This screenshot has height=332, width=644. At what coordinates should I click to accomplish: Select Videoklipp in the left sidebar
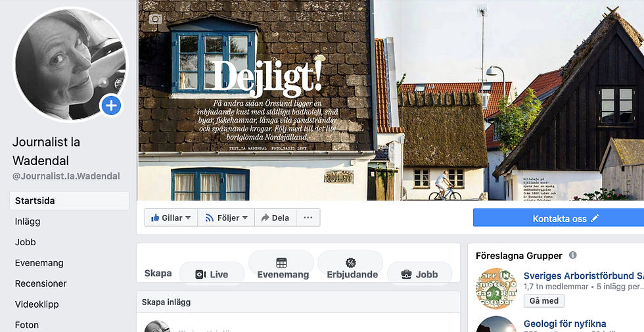[37, 304]
